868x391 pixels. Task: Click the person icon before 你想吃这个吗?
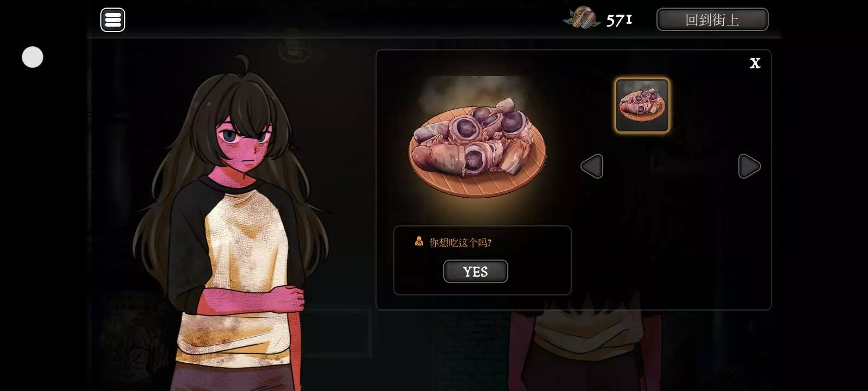(x=419, y=241)
